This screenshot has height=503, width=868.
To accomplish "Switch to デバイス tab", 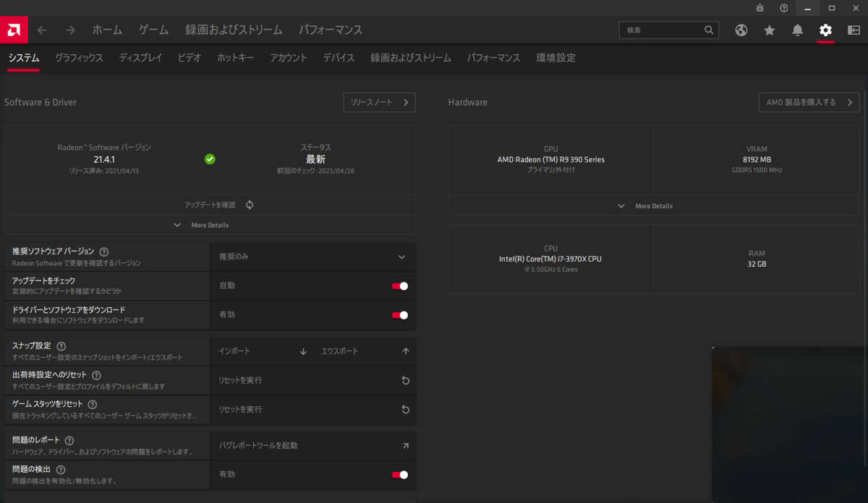I will [x=339, y=58].
